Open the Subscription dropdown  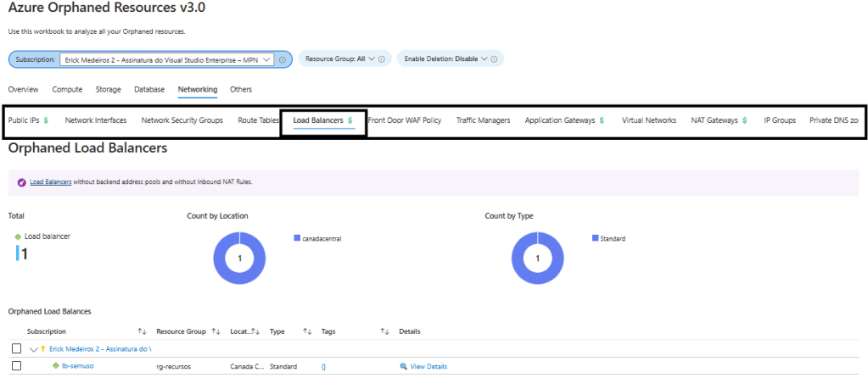coord(165,59)
